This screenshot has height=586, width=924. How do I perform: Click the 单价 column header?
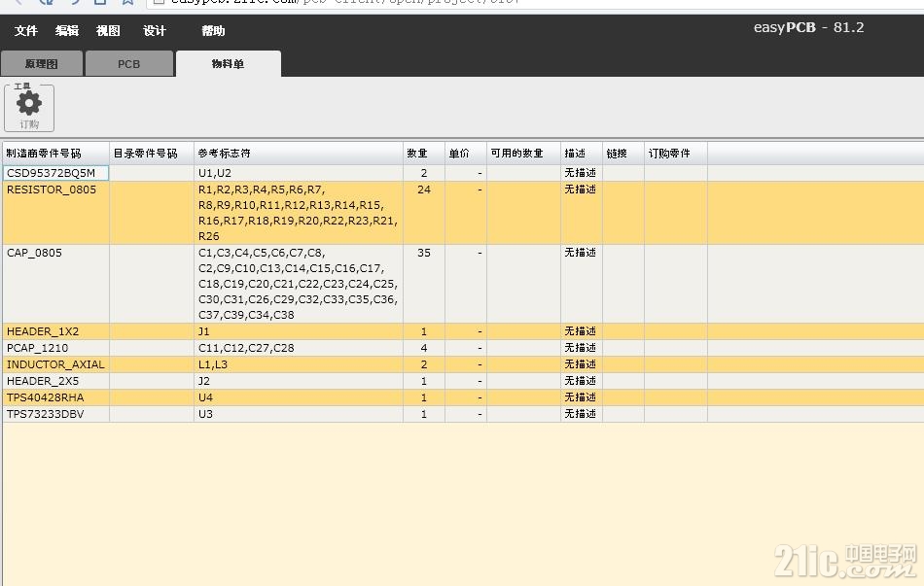466,154
